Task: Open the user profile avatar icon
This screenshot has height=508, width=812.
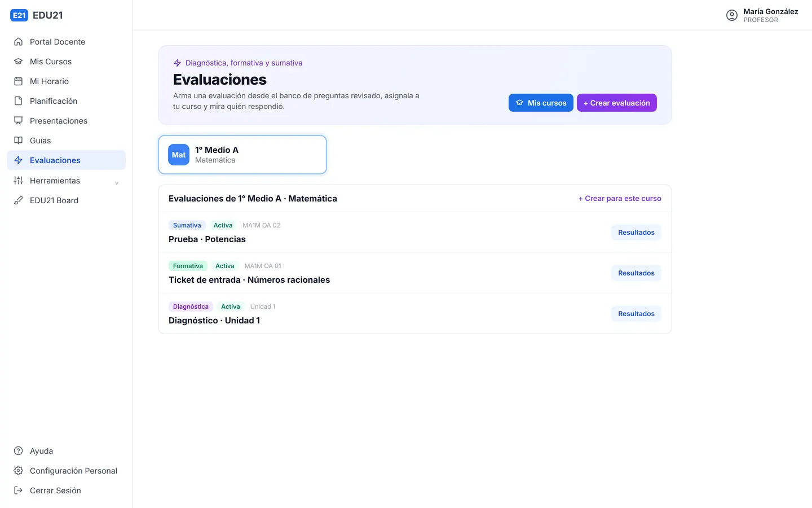Action: (x=732, y=15)
